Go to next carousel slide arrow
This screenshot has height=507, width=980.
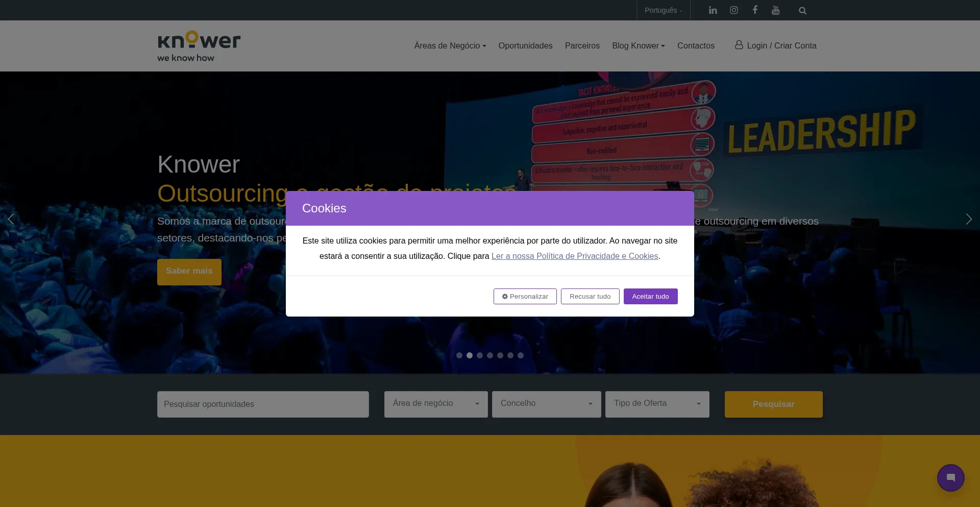point(969,219)
